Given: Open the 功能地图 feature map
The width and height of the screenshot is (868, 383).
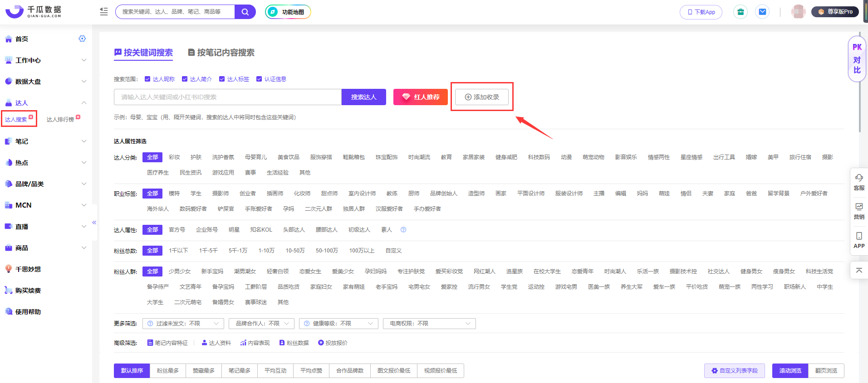Looking at the screenshot, I should (x=288, y=12).
